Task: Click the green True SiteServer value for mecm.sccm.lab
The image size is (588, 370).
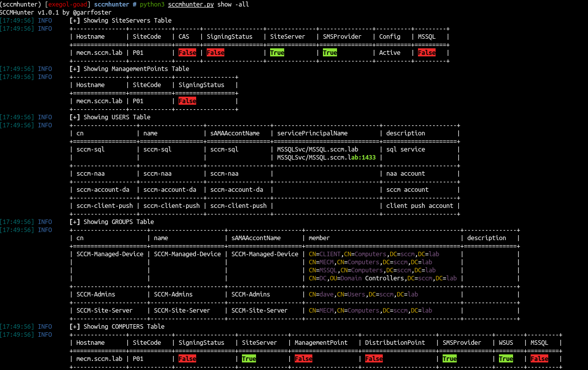Action: 277,52
